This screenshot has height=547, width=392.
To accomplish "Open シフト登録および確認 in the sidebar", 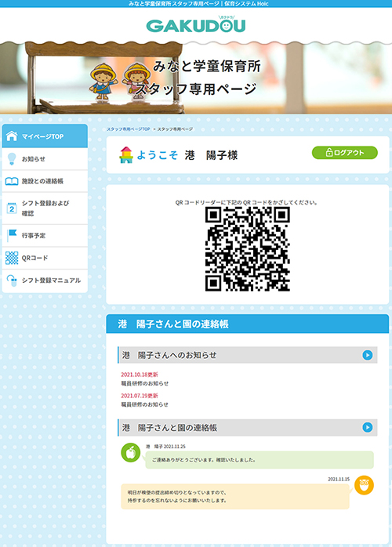I will (x=45, y=208).
